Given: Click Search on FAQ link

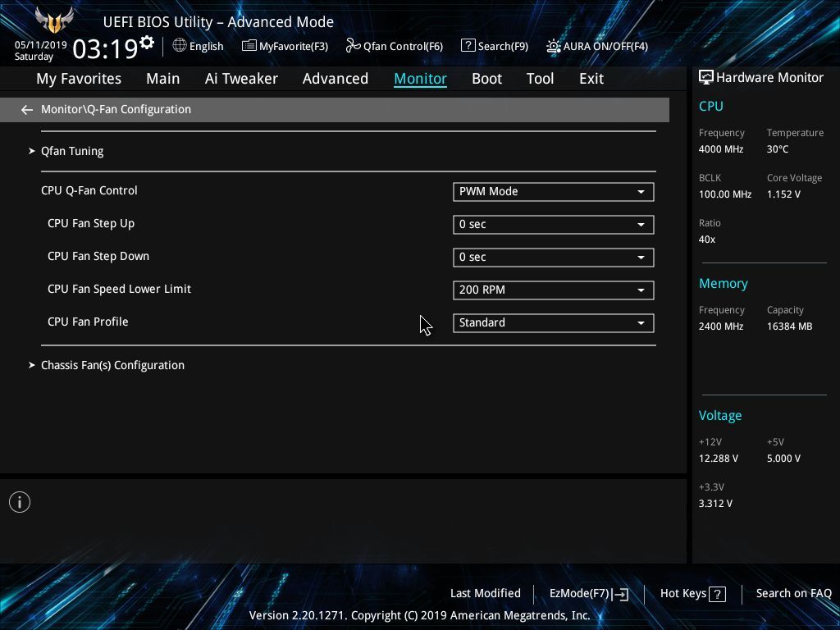Looking at the screenshot, I should pos(793,594).
